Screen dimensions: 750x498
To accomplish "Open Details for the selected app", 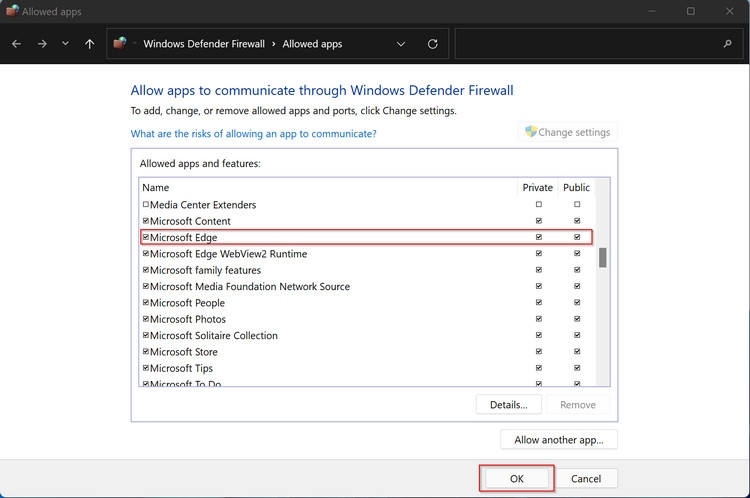I will (x=508, y=405).
